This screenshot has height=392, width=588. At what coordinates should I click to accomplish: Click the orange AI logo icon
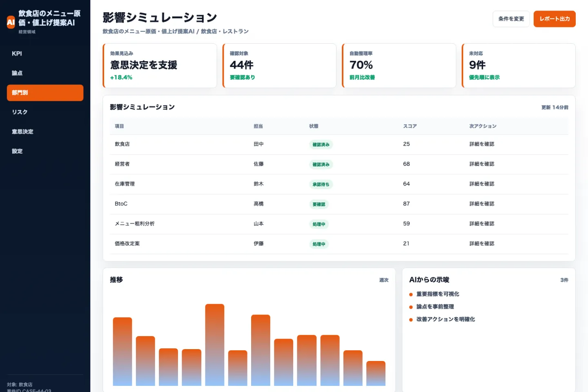point(11,22)
